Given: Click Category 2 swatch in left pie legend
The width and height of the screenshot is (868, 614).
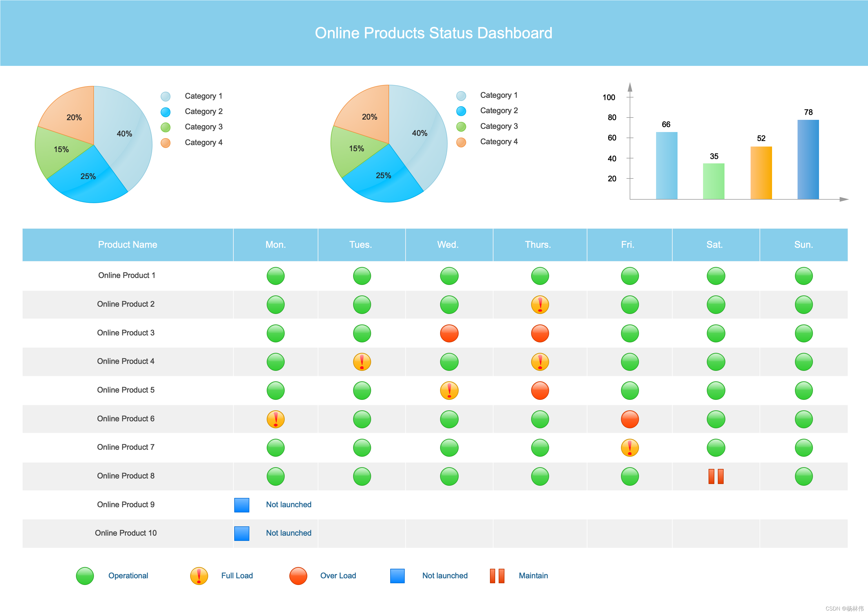Looking at the screenshot, I should coord(166,112).
